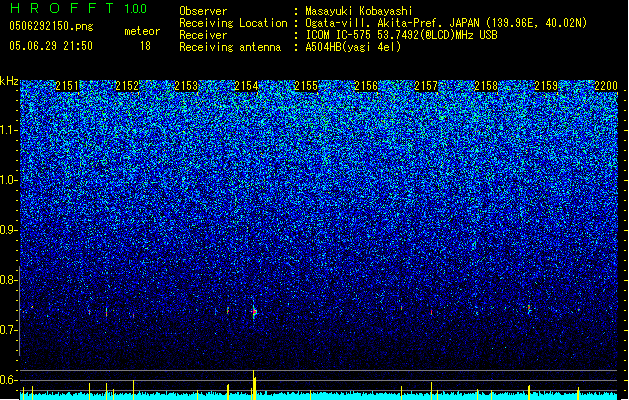Click the 2151 time marker
Image resolution: width=629 pixels, height=400 pixels.
pyautogui.click(x=67, y=86)
